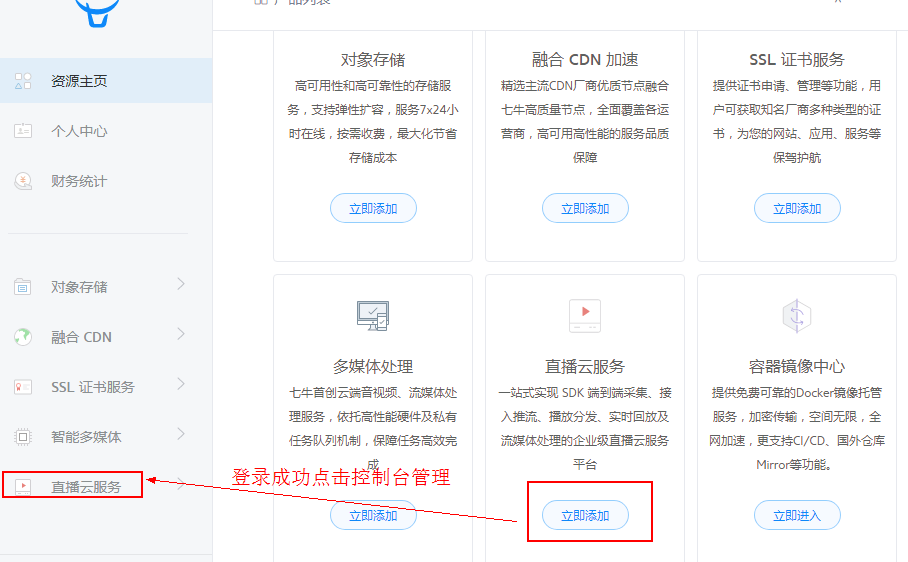Open 个人中心 in the sidebar menu
This screenshot has width=908, height=562.
coord(79,131)
